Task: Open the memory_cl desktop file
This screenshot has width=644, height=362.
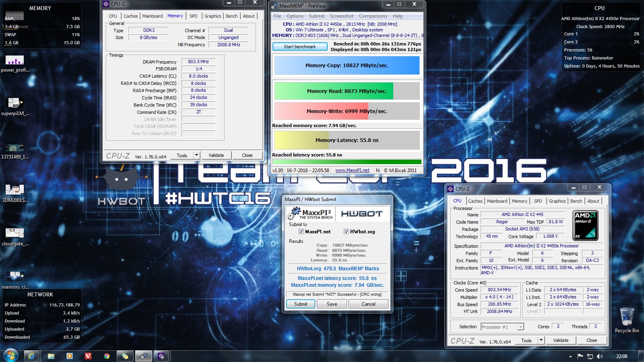Action: point(15,280)
